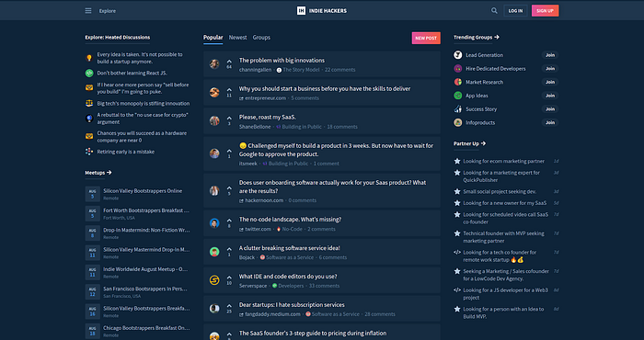Image resolution: width=644 pixels, height=340 pixels.
Task: Switch to the Groups tab
Action: tap(261, 38)
